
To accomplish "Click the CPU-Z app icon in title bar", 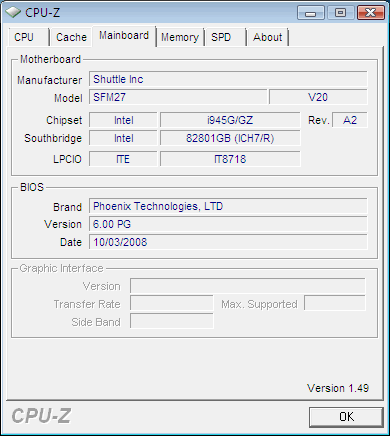I will [13, 13].
